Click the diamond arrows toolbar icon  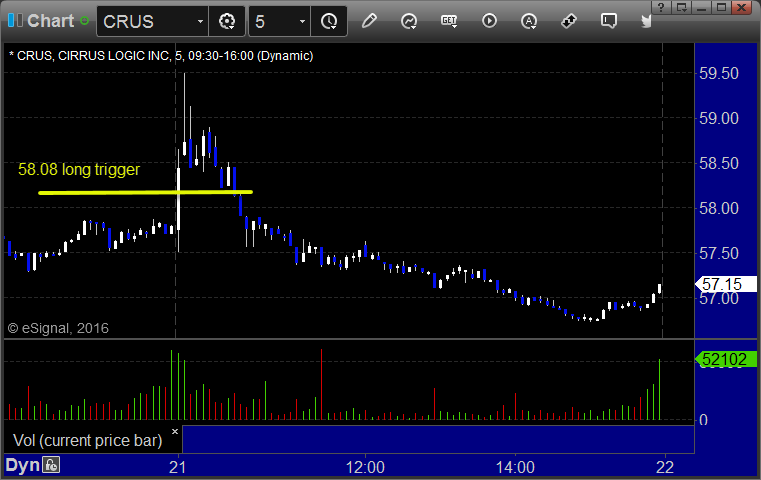[568, 21]
